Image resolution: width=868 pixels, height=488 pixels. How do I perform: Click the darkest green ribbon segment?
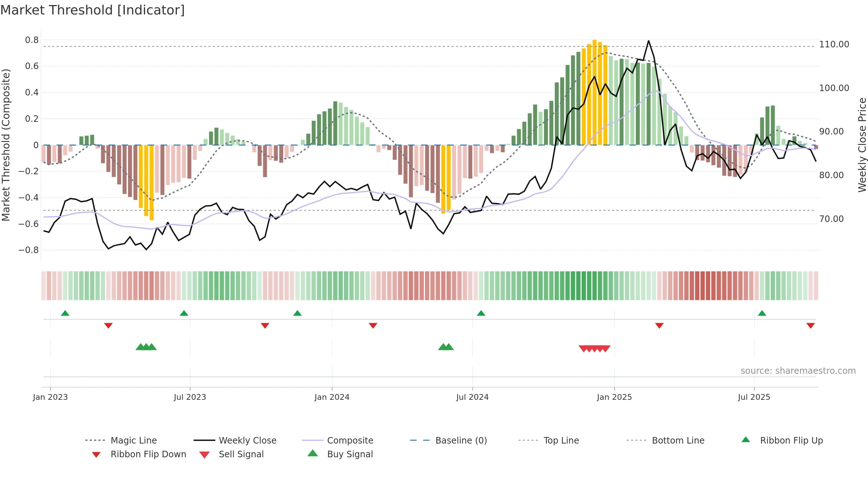pos(584,286)
